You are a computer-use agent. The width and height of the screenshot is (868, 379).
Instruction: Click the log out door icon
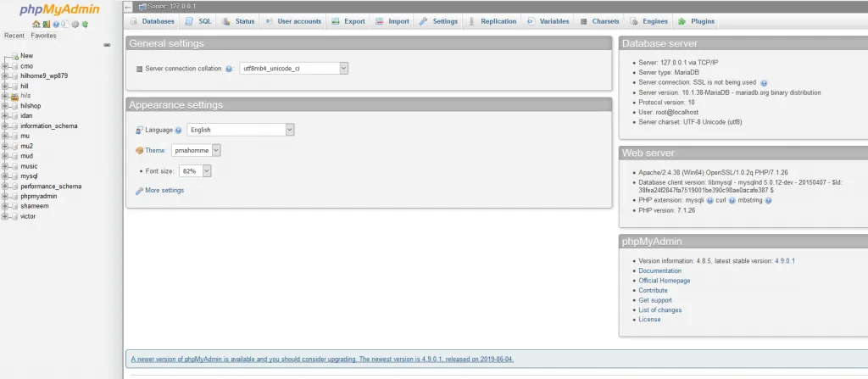coord(47,24)
